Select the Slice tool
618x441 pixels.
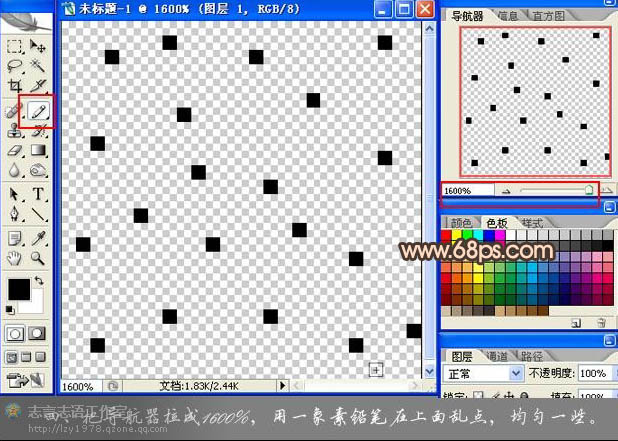tap(38, 86)
